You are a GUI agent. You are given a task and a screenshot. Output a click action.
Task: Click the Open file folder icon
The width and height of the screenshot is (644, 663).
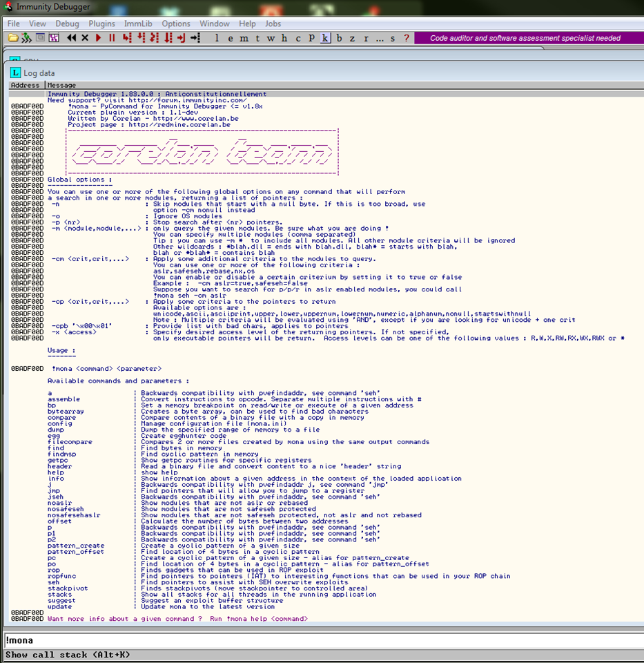coord(12,38)
